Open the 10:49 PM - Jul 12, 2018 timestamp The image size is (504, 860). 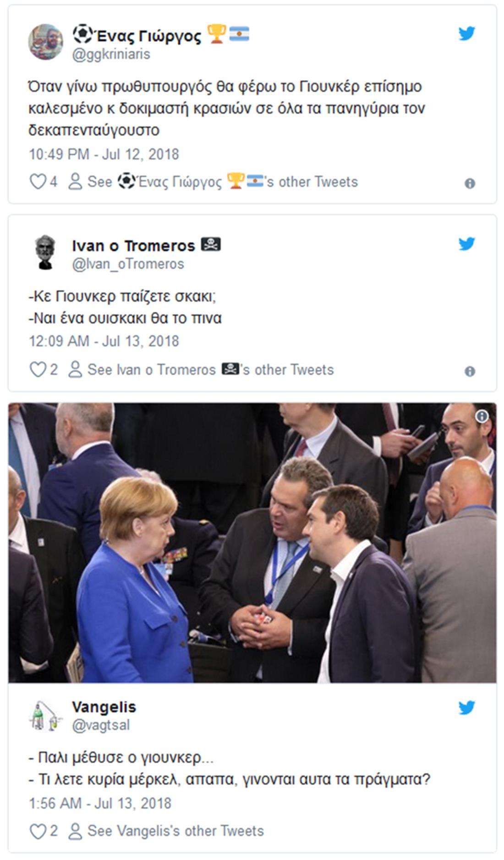pyautogui.click(x=104, y=154)
